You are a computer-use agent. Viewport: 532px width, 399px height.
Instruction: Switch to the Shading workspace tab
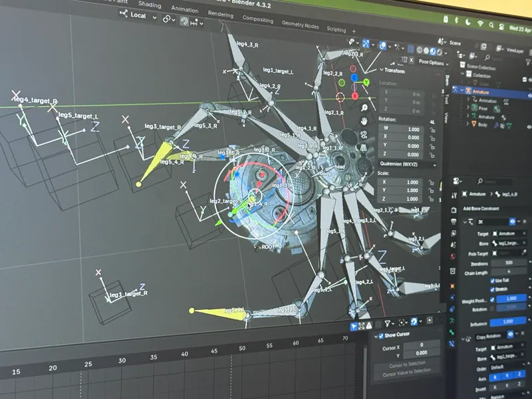pyautogui.click(x=150, y=5)
